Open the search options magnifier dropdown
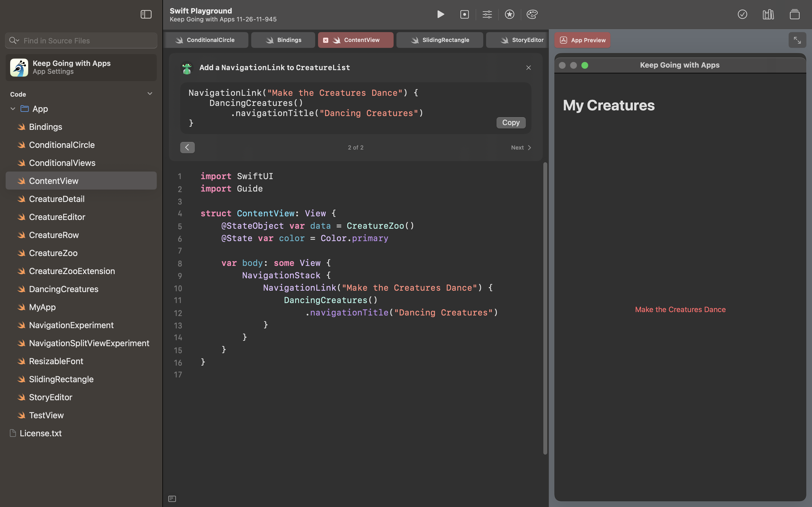The height and width of the screenshot is (507, 812). [x=14, y=41]
